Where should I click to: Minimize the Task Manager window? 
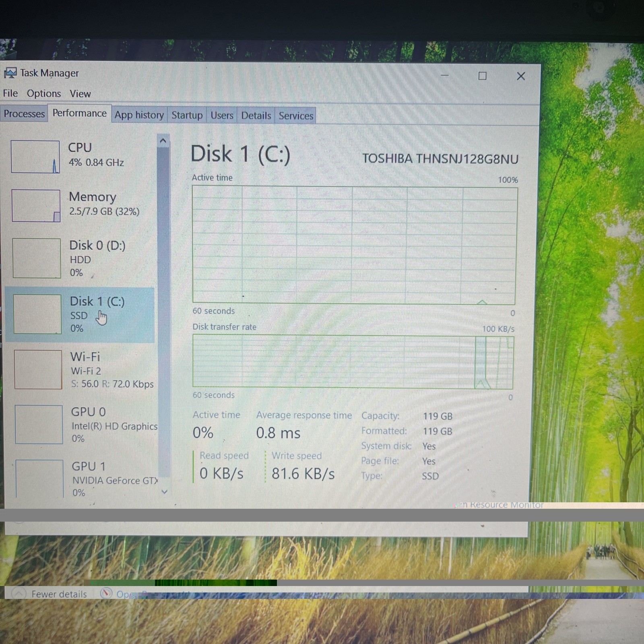pos(445,75)
